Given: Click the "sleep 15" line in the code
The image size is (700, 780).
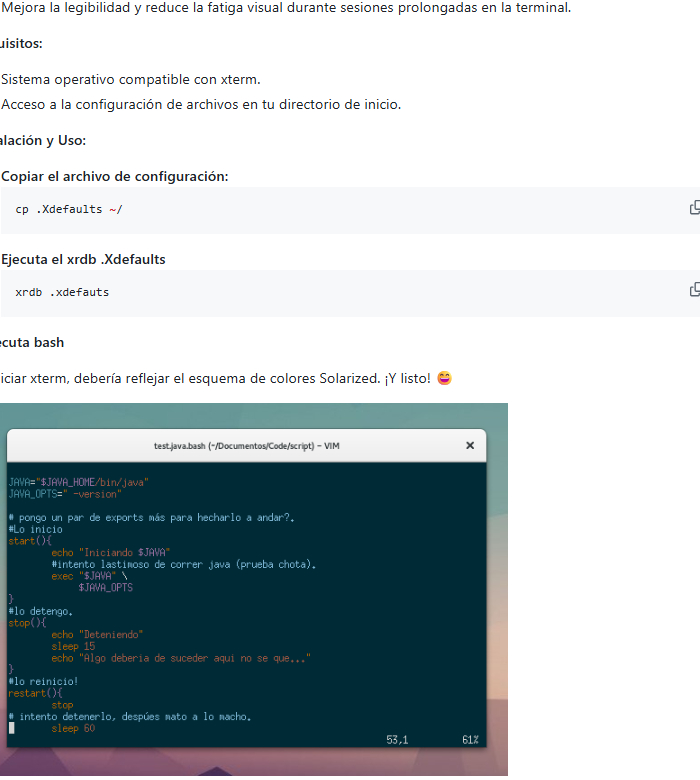Looking at the screenshot, I should [72, 646].
